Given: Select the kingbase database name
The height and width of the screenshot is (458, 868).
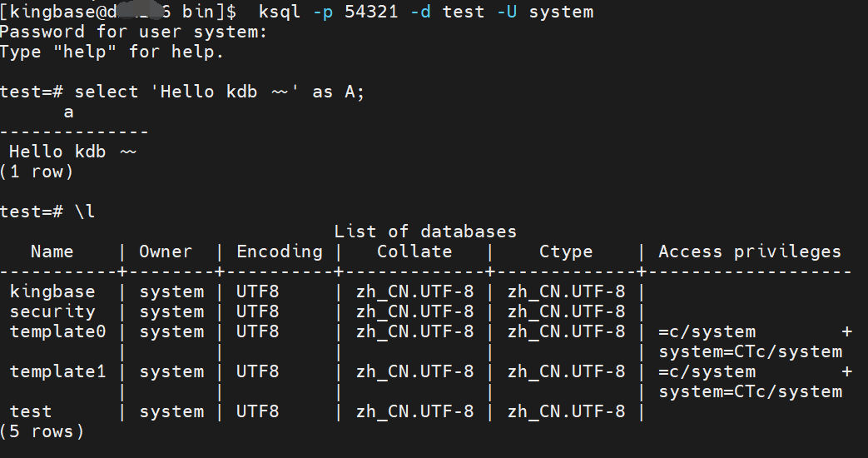Looking at the screenshot, I should tap(52, 291).
